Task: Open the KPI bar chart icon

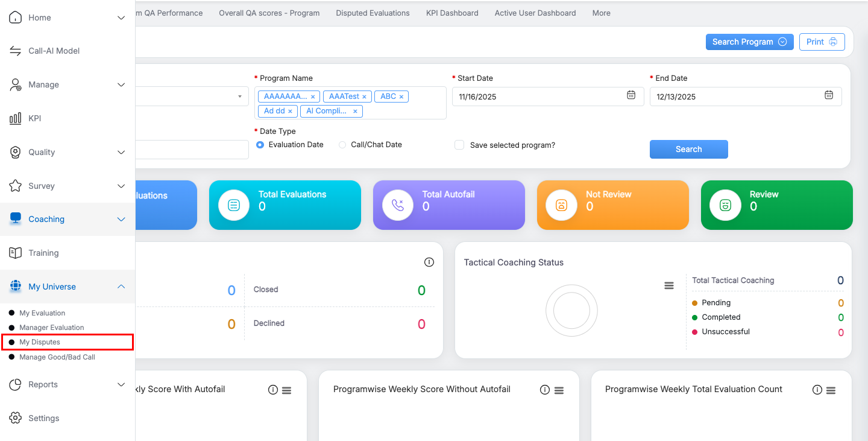Action: pyautogui.click(x=16, y=119)
